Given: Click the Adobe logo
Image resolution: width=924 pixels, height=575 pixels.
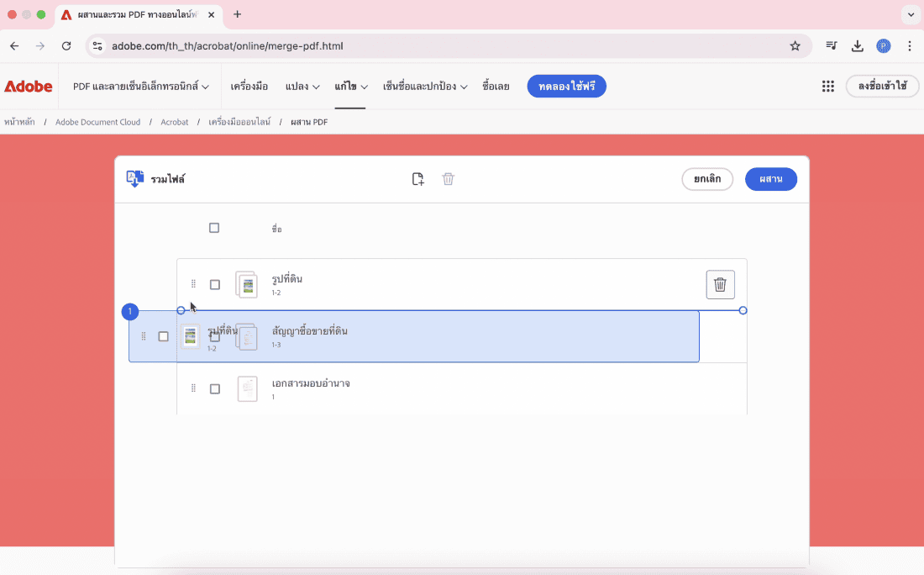Looking at the screenshot, I should (29, 87).
